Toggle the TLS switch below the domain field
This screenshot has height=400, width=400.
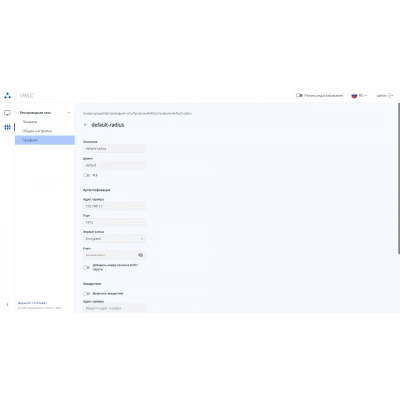86,175
